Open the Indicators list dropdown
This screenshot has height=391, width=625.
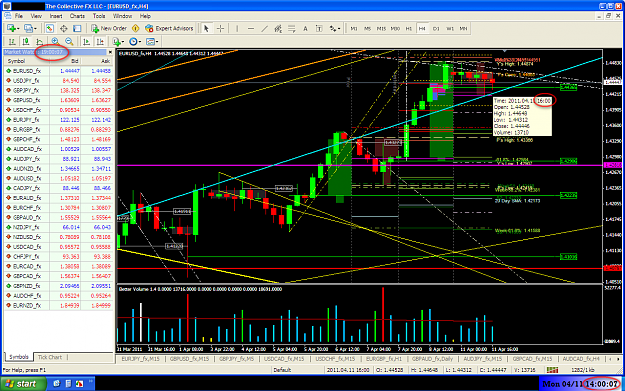(118, 41)
